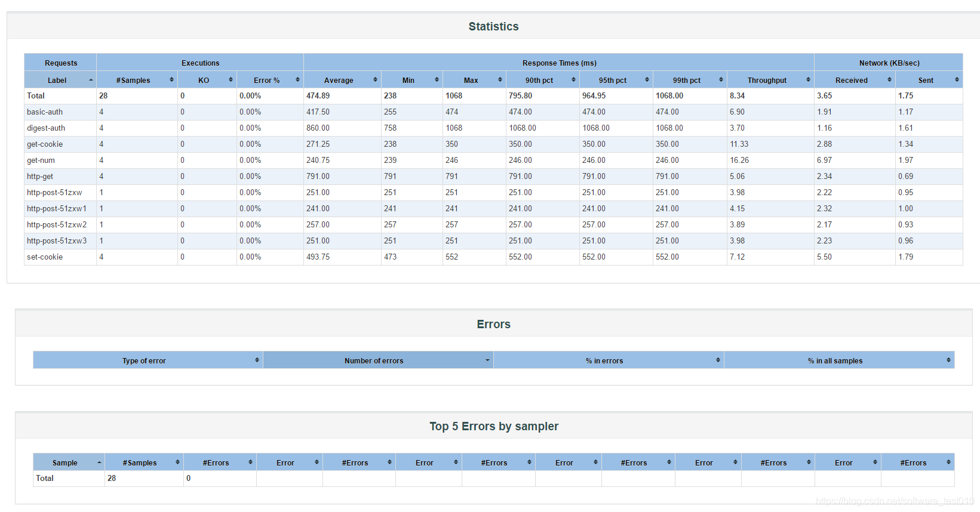Click the http-get sent value 0.69

(905, 176)
